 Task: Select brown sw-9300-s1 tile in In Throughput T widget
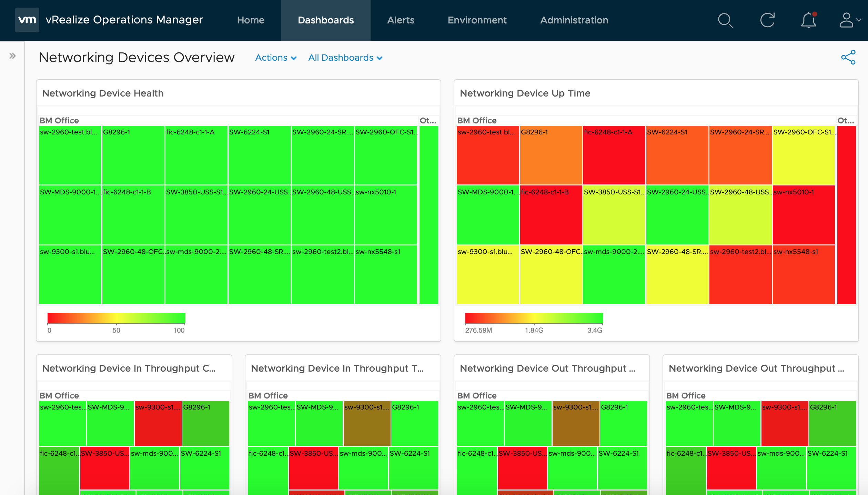[367, 423]
